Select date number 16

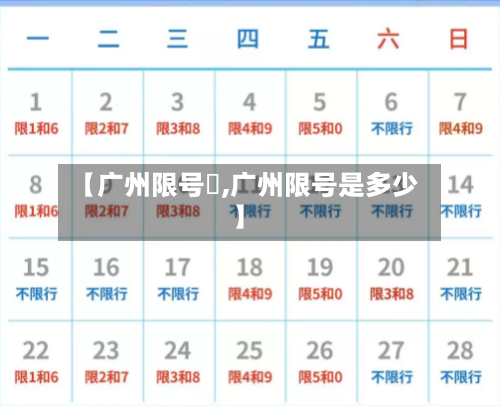pyautogui.click(x=106, y=267)
